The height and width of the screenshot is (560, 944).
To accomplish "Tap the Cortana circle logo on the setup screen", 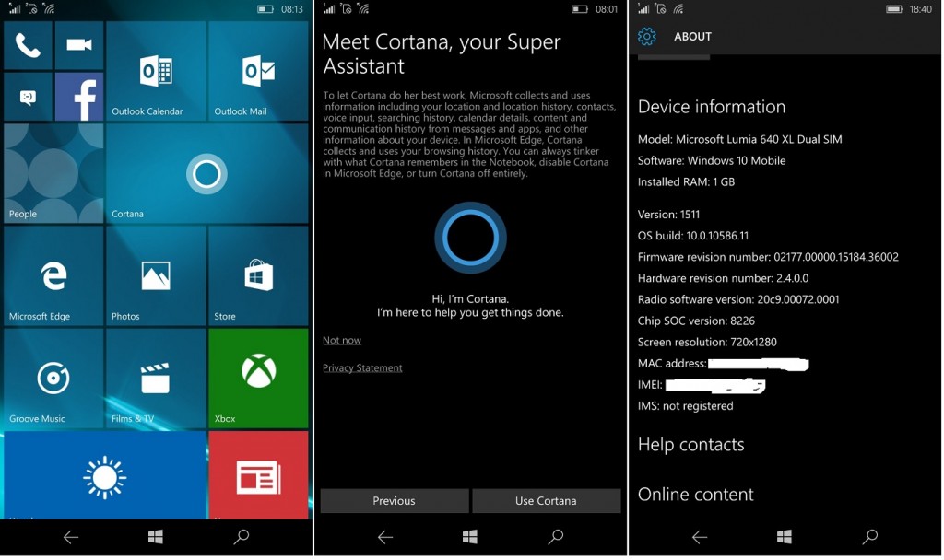I will coord(470,238).
